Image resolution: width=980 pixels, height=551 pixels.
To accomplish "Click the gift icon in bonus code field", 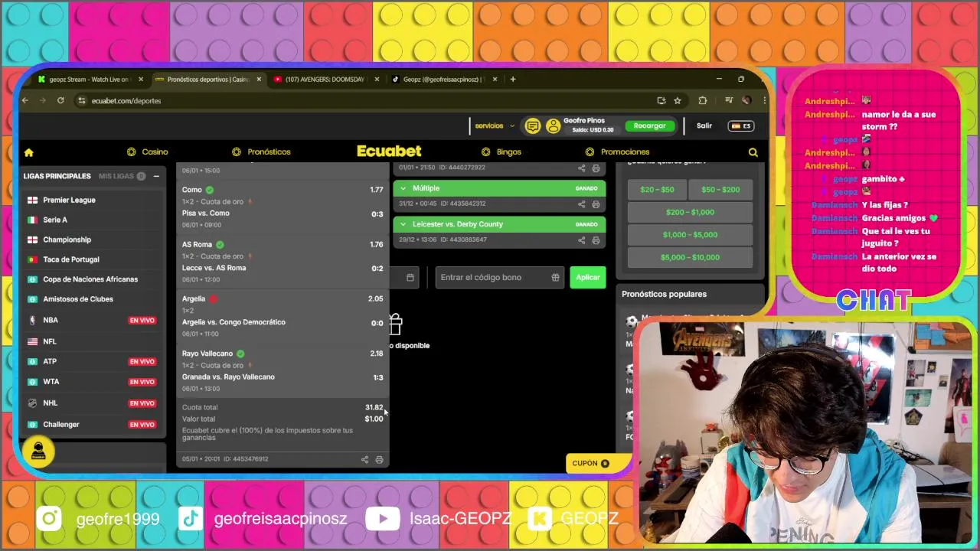I will click(x=555, y=278).
